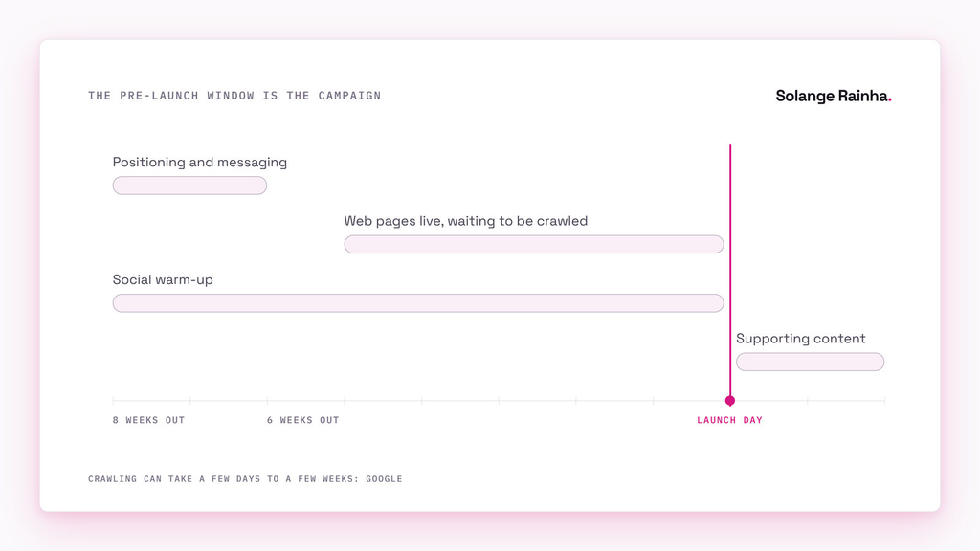Click the 'LAUNCH DAY' axis label
The width and height of the screenshot is (980, 551).
pos(730,421)
